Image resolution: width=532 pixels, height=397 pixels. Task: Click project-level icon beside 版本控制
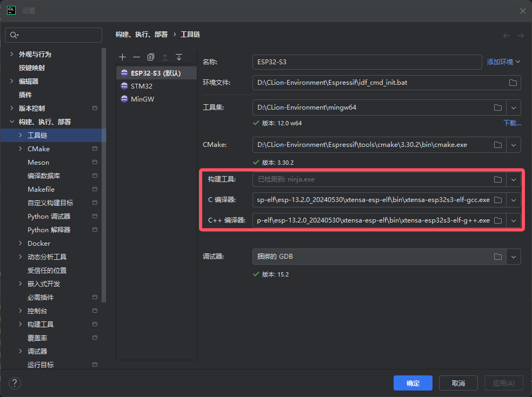95,108
